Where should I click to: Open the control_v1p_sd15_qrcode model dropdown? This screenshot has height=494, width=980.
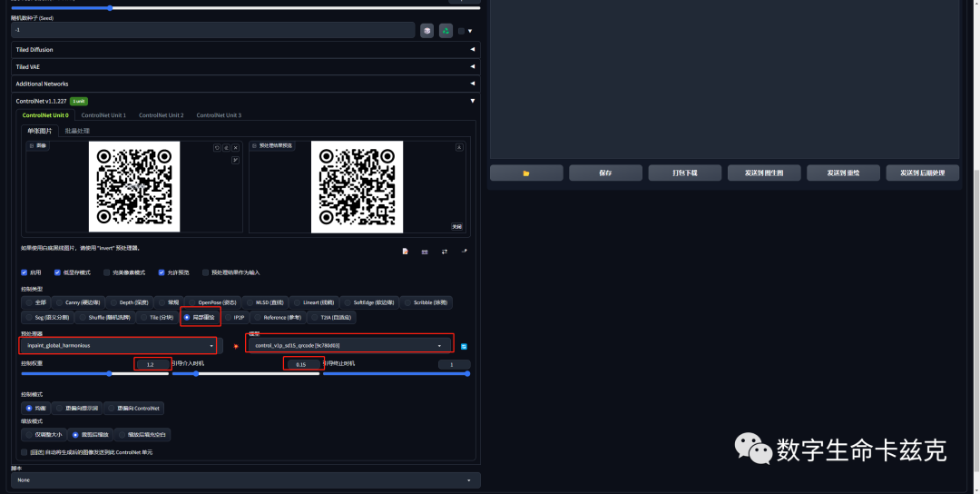point(348,345)
